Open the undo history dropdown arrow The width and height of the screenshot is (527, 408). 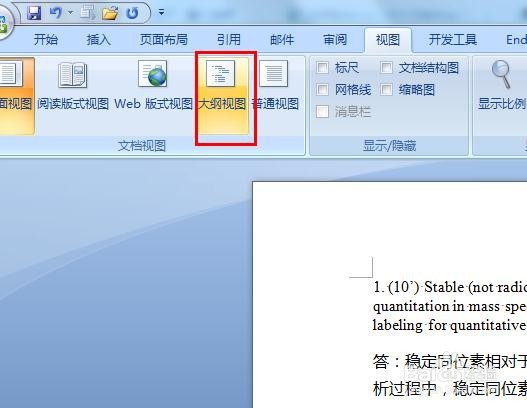(x=70, y=13)
